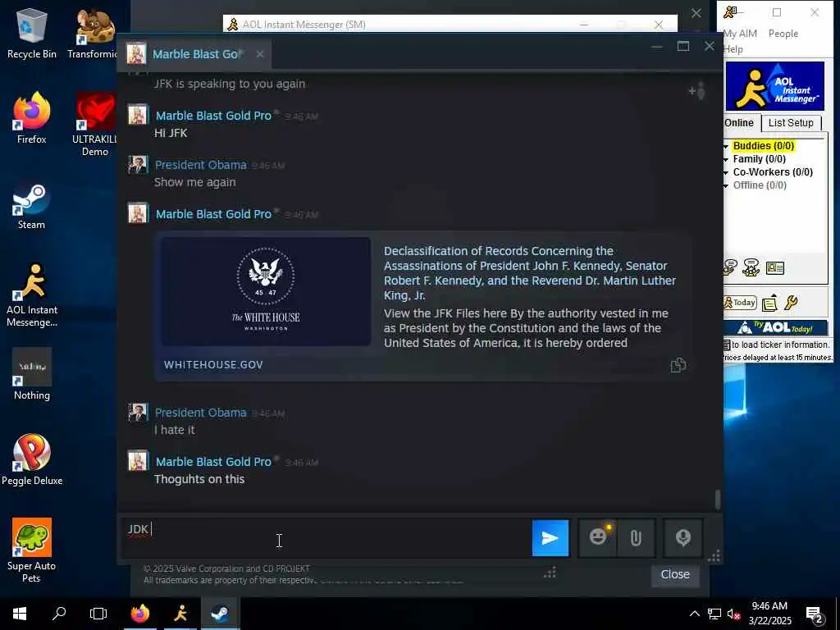The width and height of the screenshot is (840, 630).
Task: Click President Obama avatar beside 'Show me again'
Action: tap(138, 164)
